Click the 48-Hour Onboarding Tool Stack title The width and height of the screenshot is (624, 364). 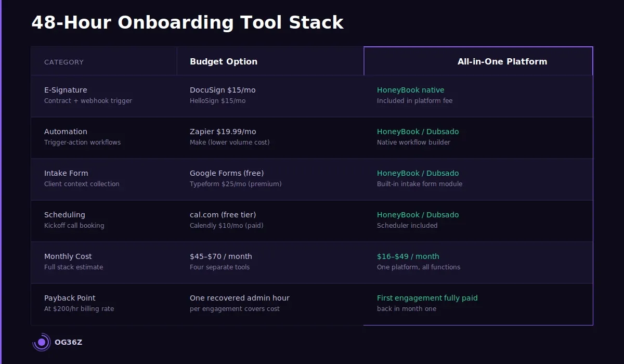click(187, 22)
